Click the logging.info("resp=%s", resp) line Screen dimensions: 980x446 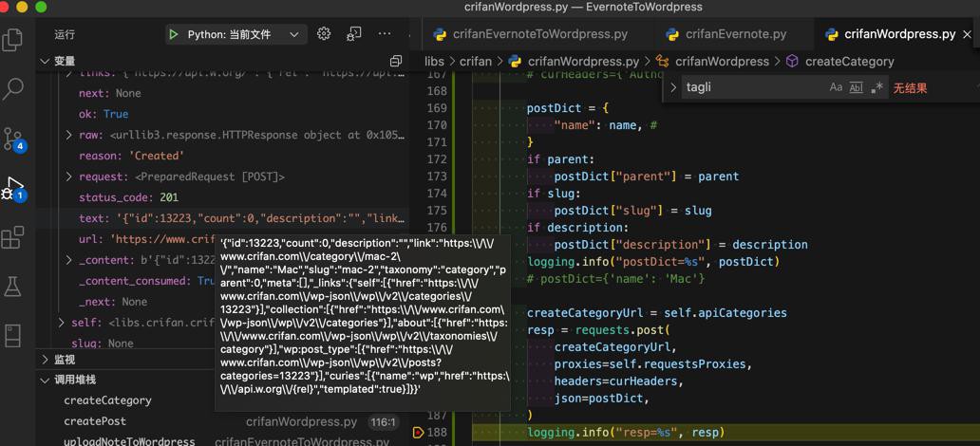click(626, 432)
